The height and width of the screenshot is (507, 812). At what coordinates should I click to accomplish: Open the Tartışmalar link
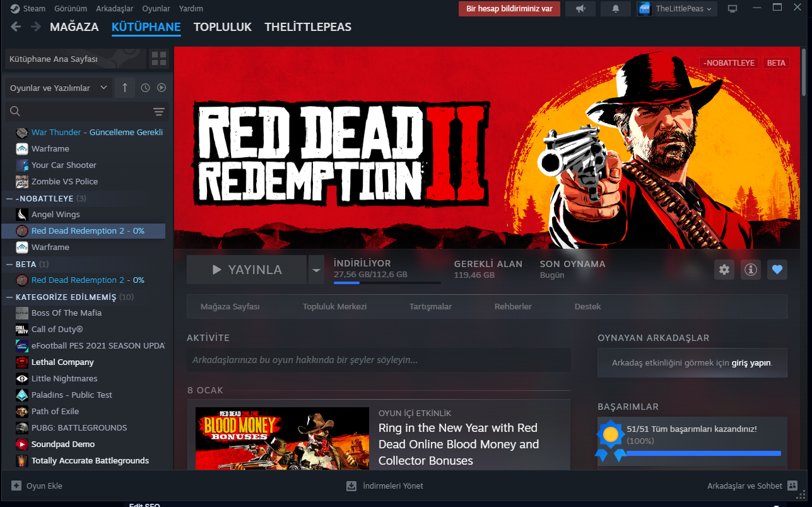pyautogui.click(x=431, y=307)
